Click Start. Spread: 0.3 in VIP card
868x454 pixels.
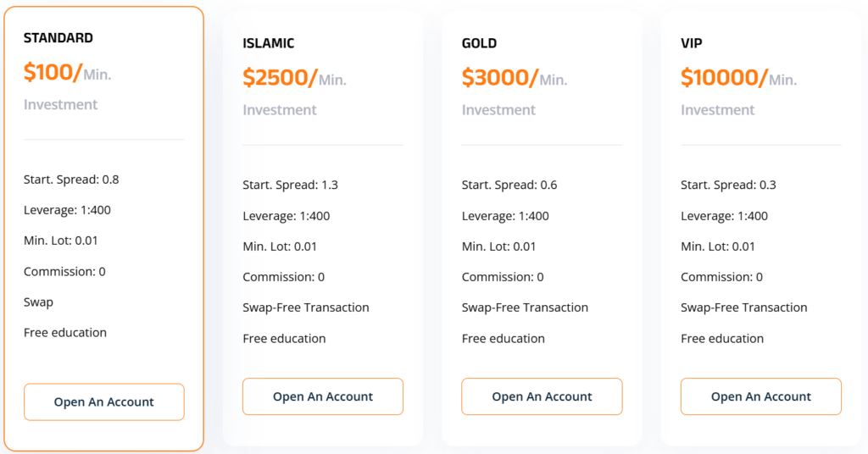[x=728, y=185]
